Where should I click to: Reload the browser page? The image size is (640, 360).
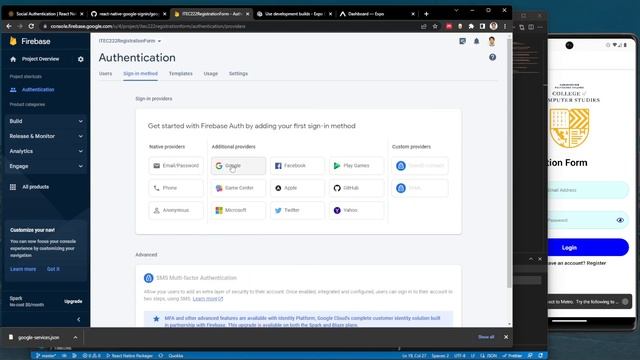[31, 26]
